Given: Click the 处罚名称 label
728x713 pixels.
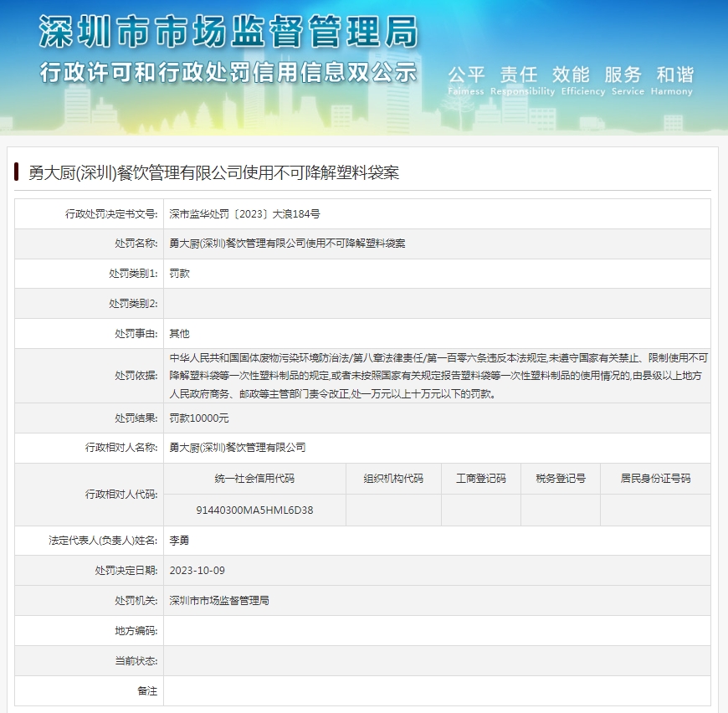Looking at the screenshot, I should pyautogui.click(x=136, y=244).
